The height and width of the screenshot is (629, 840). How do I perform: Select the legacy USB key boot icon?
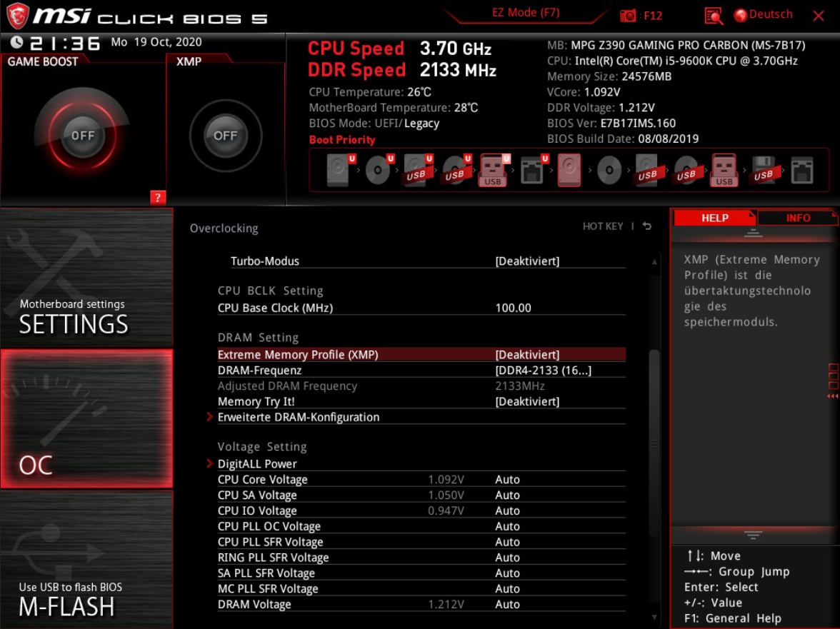point(724,170)
